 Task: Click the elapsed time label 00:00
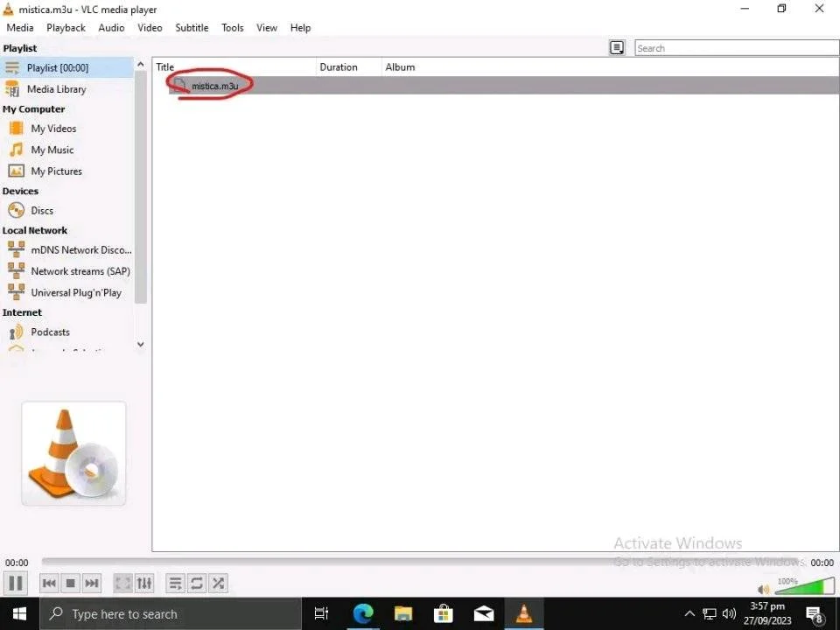(x=17, y=563)
